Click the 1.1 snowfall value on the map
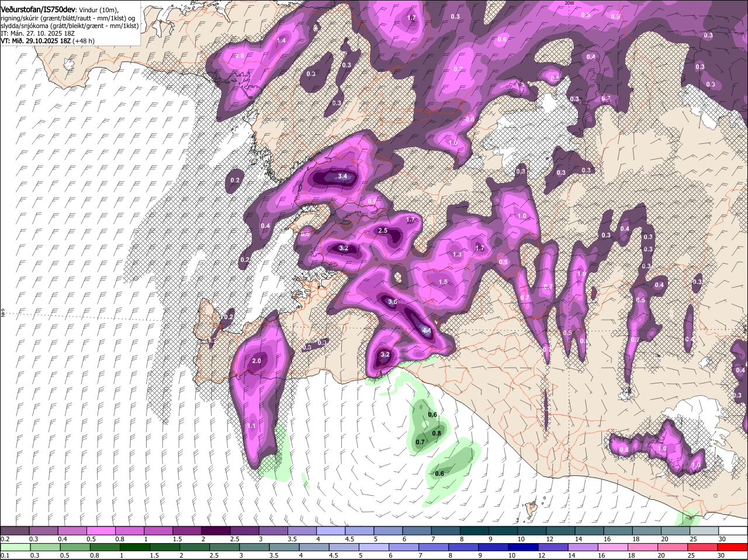This screenshot has width=748, height=560. [x=252, y=426]
